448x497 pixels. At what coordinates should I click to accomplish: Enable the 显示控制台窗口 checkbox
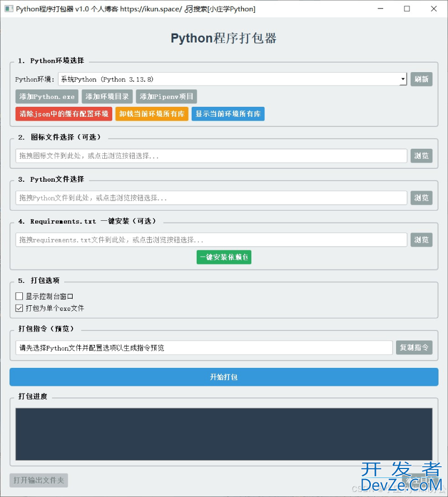pyautogui.click(x=20, y=296)
